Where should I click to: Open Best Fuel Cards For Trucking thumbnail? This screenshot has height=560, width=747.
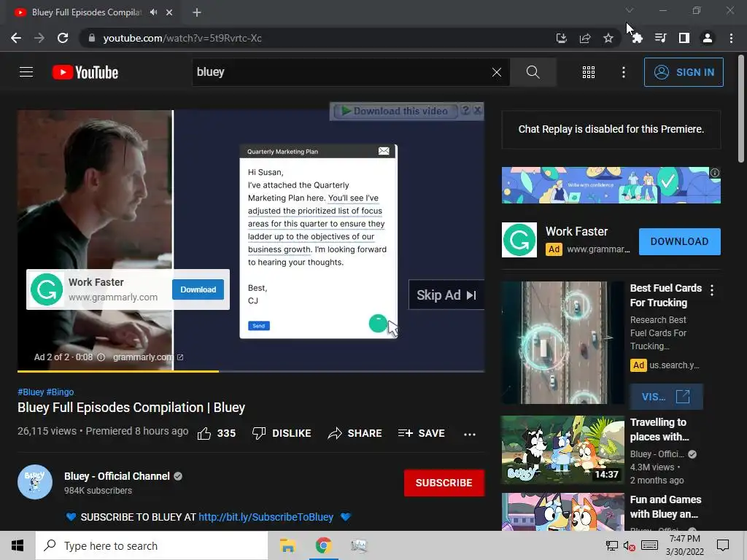click(x=562, y=343)
